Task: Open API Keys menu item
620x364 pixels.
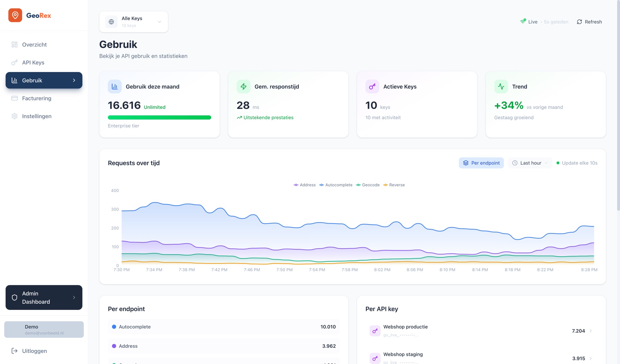Action: pos(44,62)
